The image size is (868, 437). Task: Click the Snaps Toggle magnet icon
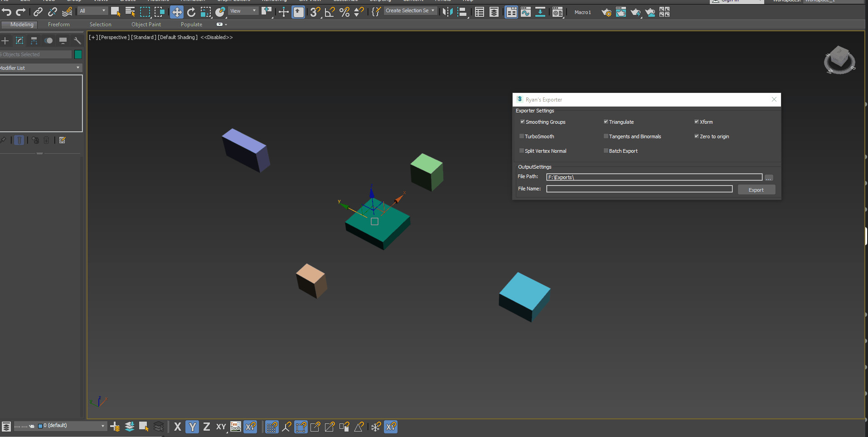pyautogui.click(x=315, y=12)
